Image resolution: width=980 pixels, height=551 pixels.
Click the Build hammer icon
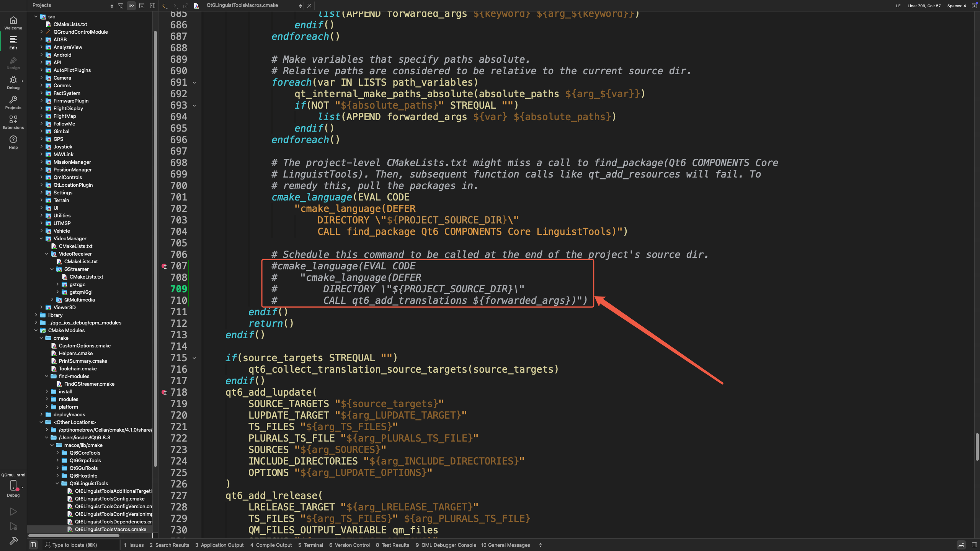[x=13, y=541]
